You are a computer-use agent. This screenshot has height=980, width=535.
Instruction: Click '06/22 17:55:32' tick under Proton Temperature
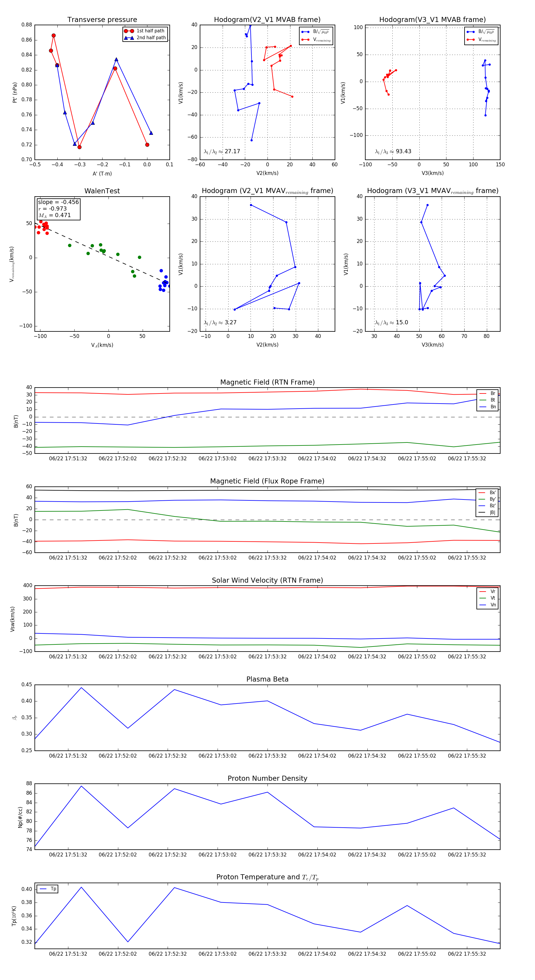point(467,954)
